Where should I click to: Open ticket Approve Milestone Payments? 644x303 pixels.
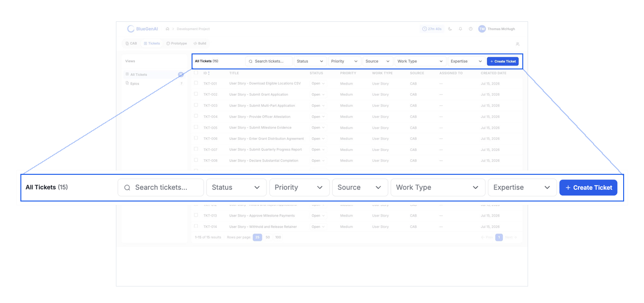pos(262,216)
